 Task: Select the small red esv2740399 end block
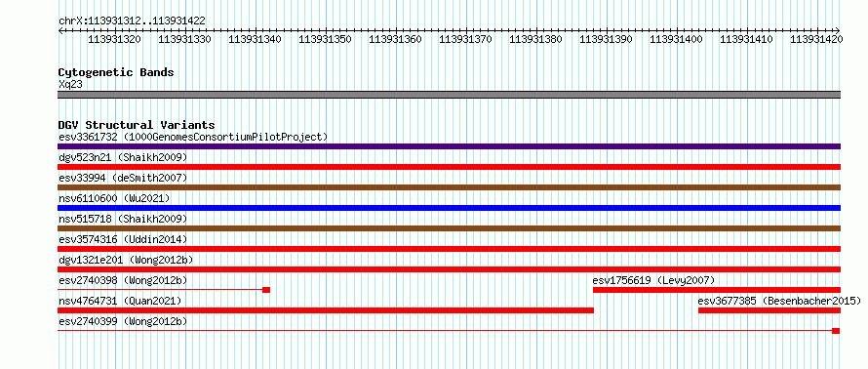pyautogui.click(x=836, y=331)
